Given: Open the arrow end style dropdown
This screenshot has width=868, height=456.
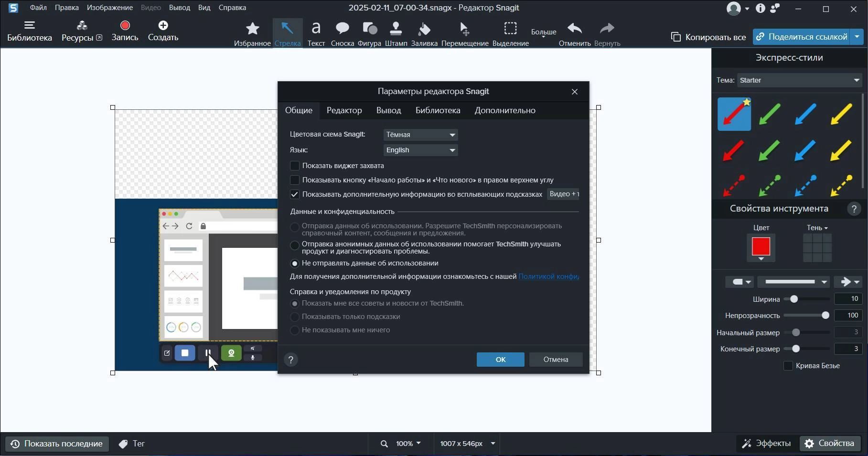Looking at the screenshot, I should (x=848, y=282).
